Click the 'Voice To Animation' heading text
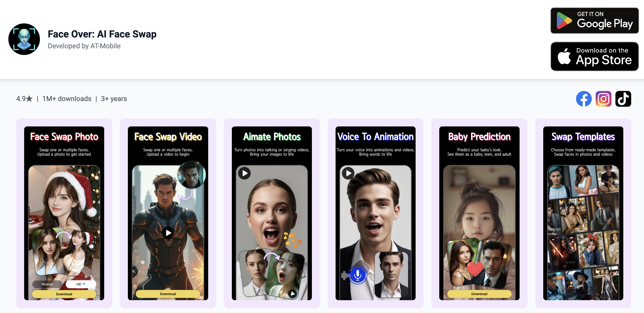 click(x=375, y=137)
